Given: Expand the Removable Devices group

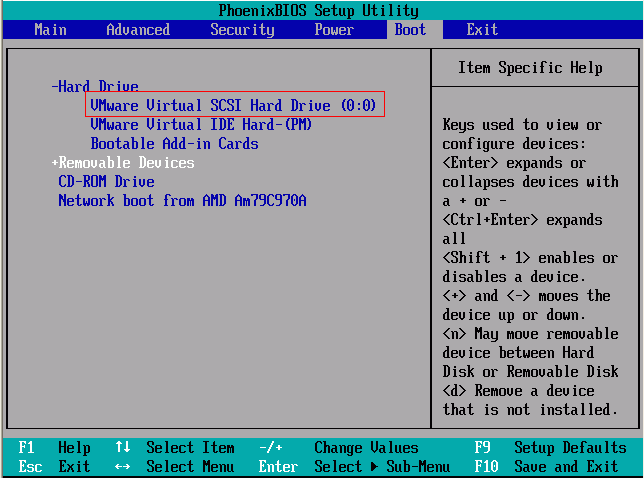Looking at the screenshot, I should point(123,163).
